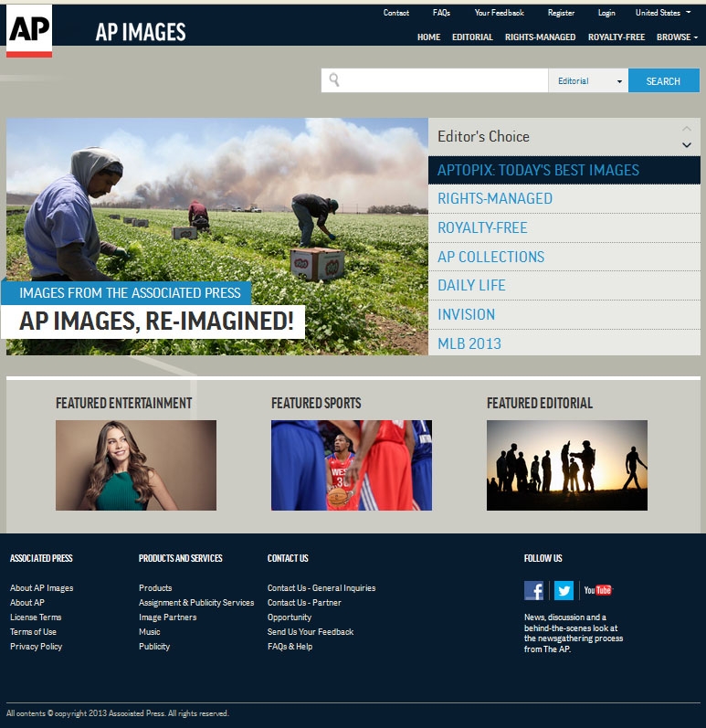706x728 pixels.
Task: Click Image Partners footer link
Action: (167, 617)
